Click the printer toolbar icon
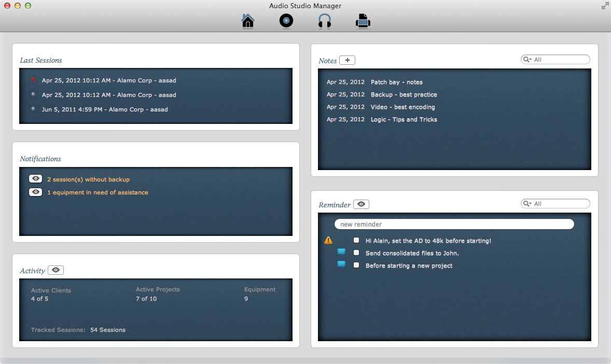This screenshot has width=611, height=364. 363,21
